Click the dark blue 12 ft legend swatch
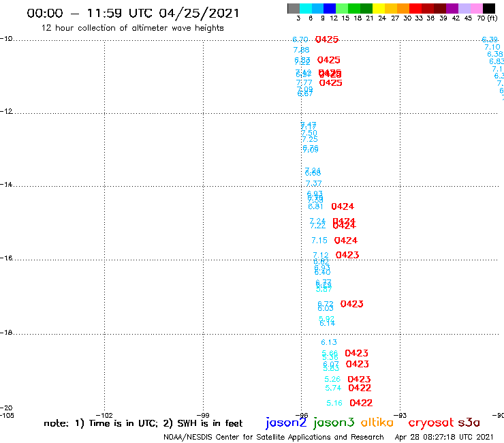Viewport: 504px width, 443px height. coord(330,8)
